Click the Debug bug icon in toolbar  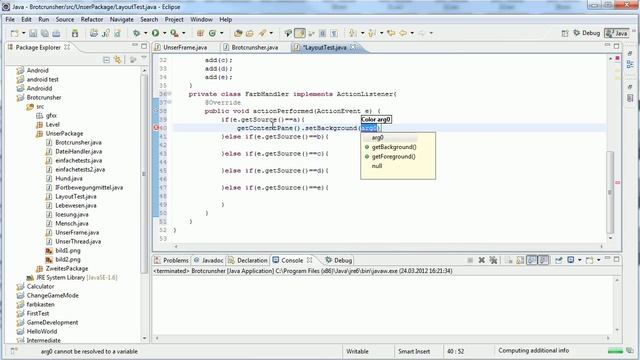point(136,33)
